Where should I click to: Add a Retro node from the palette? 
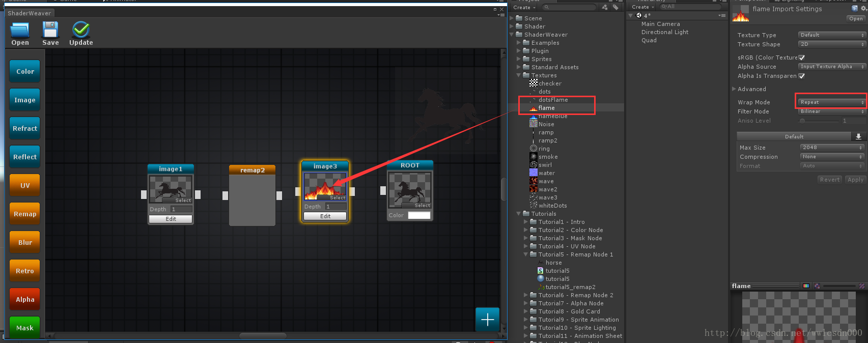pyautogui.click(x=25, y=271)
